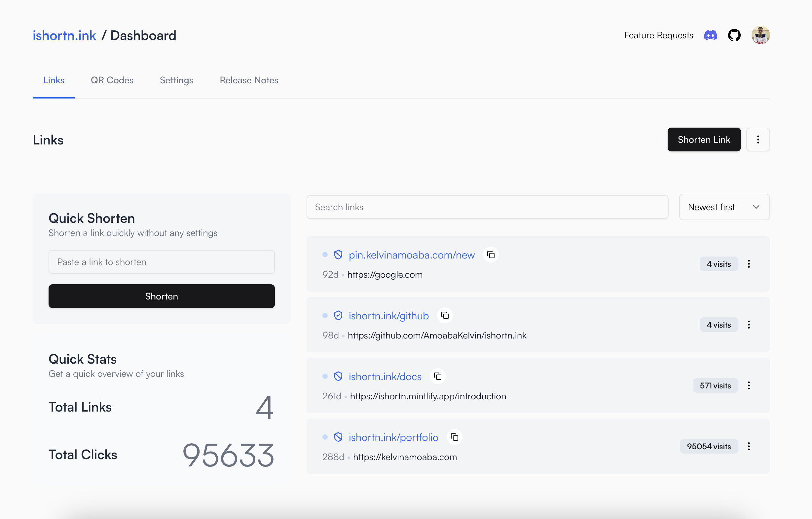The width and height of the screenshot is (812, 519).
Task: Click destination URL https://kelvinamoaba.com
Action: click(405, 457)
